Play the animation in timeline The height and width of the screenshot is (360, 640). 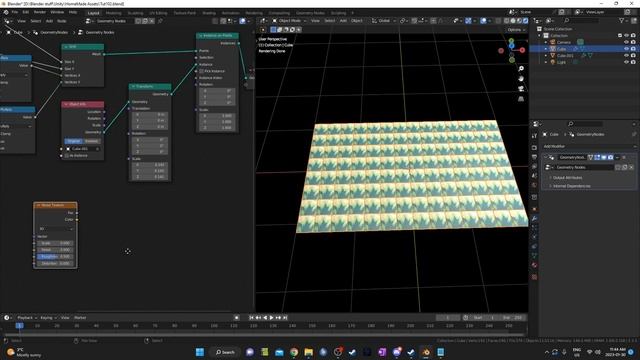click(x=272, y=318)
